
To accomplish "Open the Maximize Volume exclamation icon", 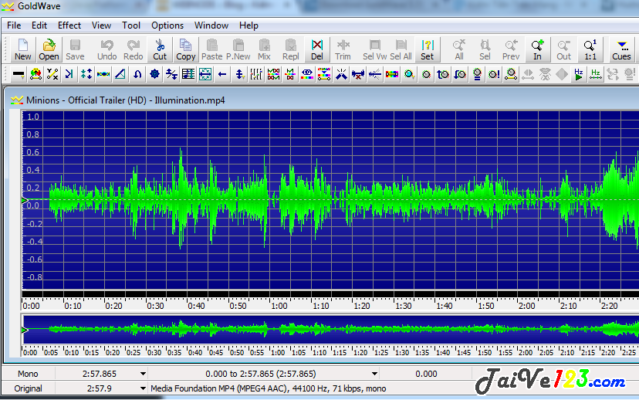I will (494, 74).
